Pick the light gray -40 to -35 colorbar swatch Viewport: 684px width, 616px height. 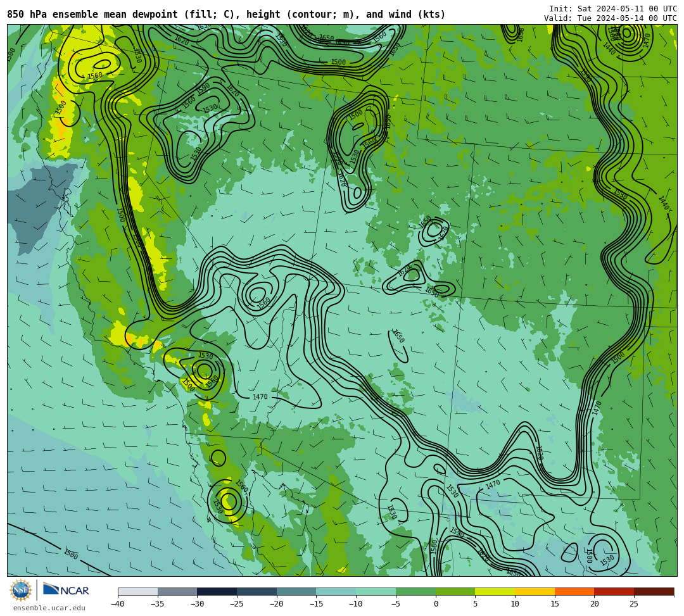click(138, 591)
